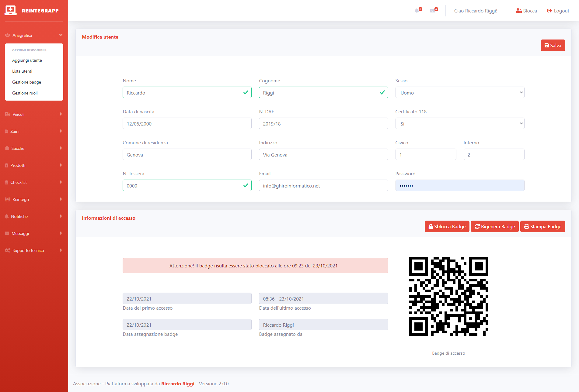This screenshot has width=579, height=392.
Task: Expand the Messaggi menu chevron
Action: pyautogui.click(x=61, y=233)
